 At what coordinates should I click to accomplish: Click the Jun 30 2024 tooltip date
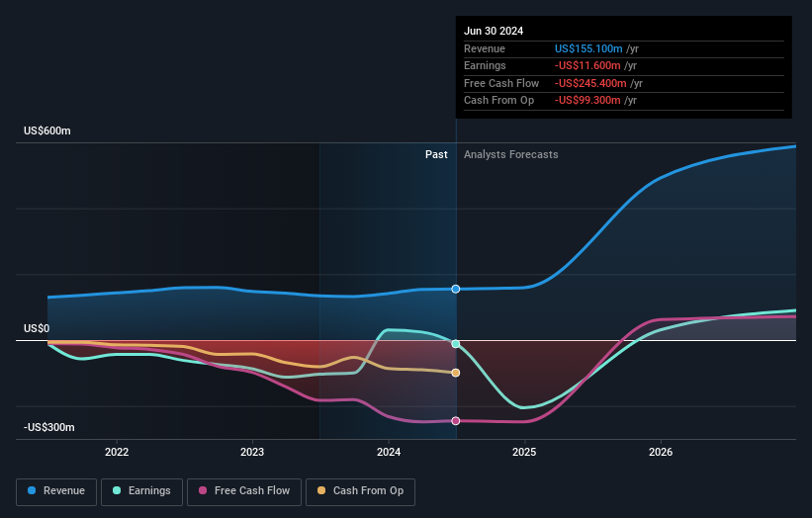point(494,31)
